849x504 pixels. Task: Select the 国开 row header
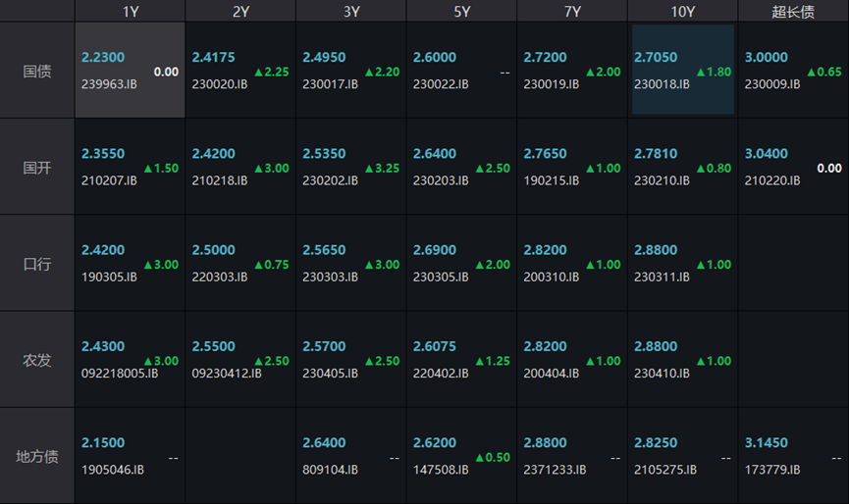point(37,168)
